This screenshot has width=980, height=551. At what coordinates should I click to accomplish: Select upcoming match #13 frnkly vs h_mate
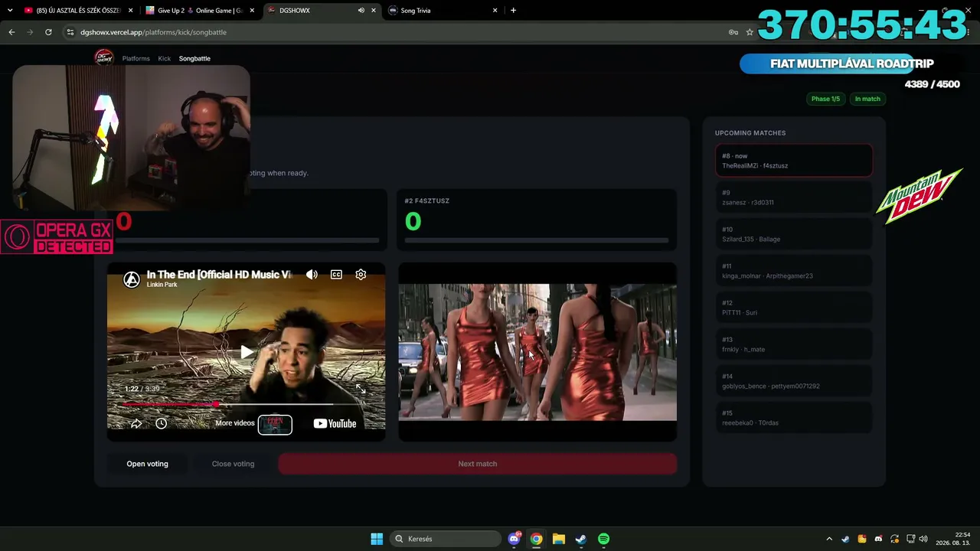[x=794, y=344]
